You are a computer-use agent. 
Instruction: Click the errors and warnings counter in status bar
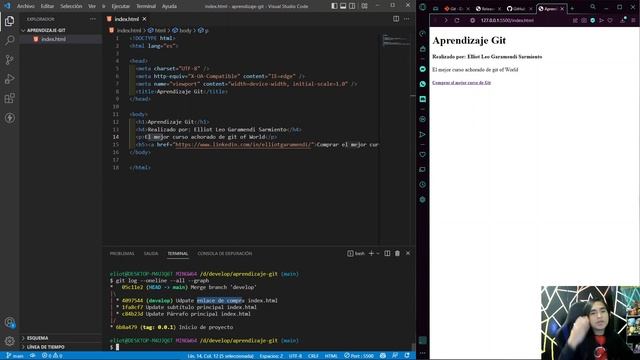(52, 356)
